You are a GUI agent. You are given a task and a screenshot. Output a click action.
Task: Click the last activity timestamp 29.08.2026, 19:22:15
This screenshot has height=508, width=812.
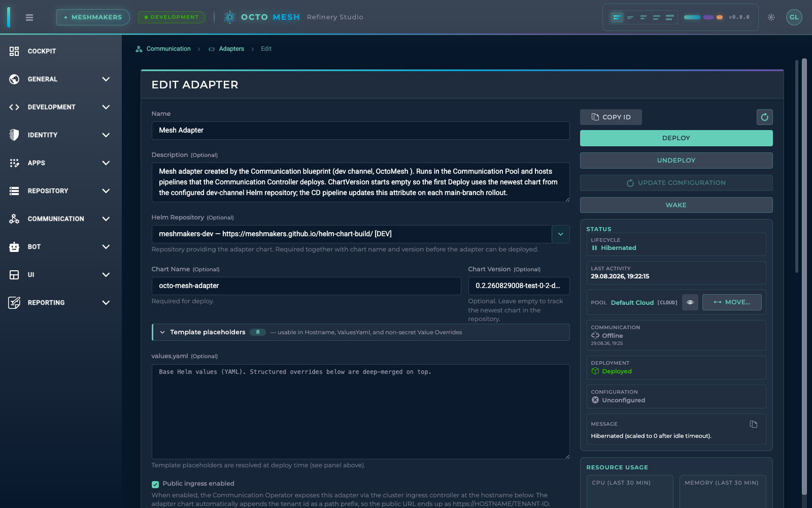click(620, 276)
